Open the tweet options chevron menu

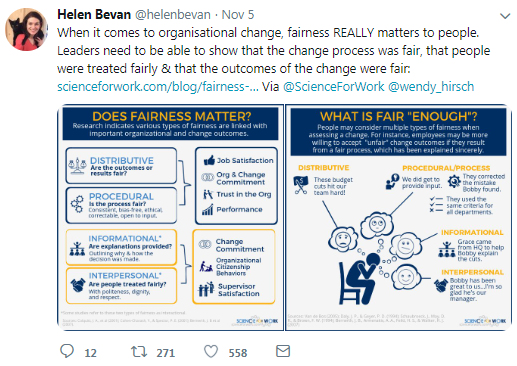coord(505,16)
